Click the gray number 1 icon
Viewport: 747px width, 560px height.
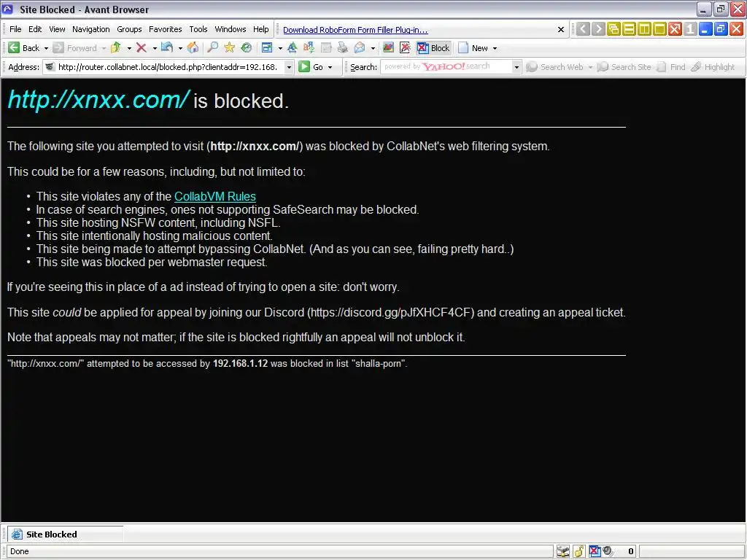tap(690, 29)
